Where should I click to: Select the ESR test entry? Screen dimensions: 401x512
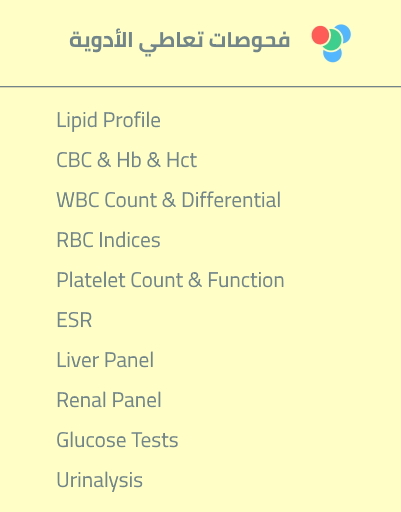[x=74, y=320]
